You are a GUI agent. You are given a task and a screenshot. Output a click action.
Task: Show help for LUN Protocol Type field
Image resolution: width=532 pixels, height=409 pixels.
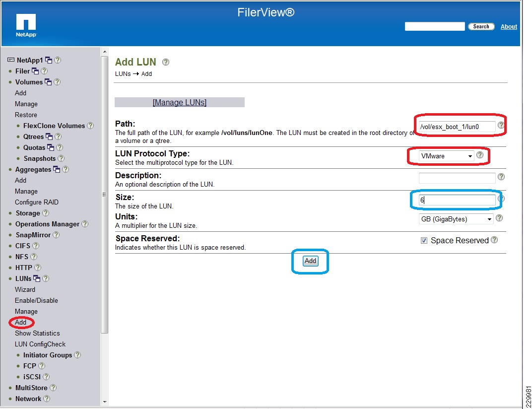click(480, 155)
